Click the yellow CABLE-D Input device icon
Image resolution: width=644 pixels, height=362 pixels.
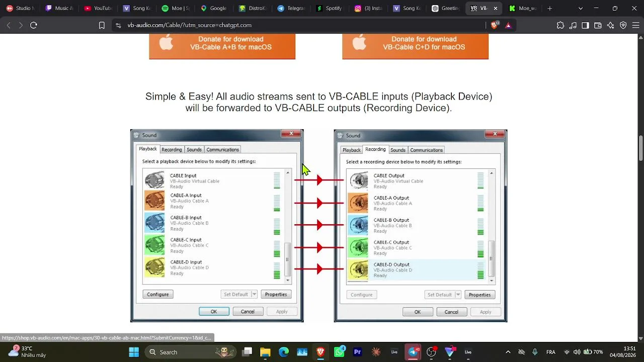pyautogui.click(x=154, y=267)
